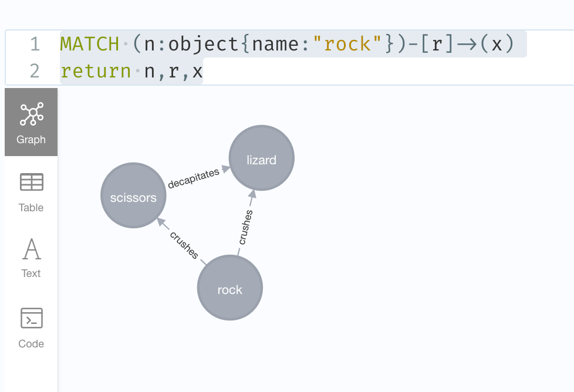Select the rock node

click(229, 288)
